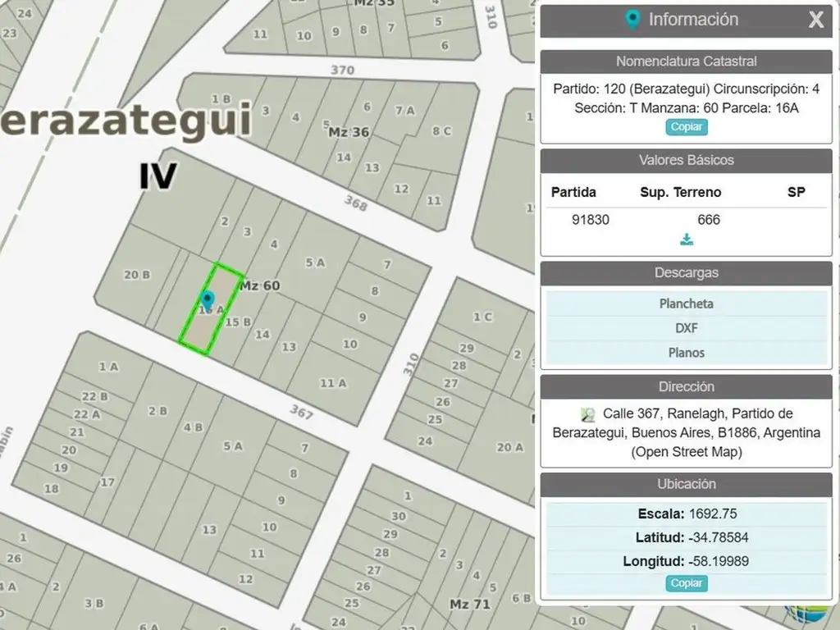
Task: Close the Información panel with the X
Action: pyautogui.click(x=815, y=21)
